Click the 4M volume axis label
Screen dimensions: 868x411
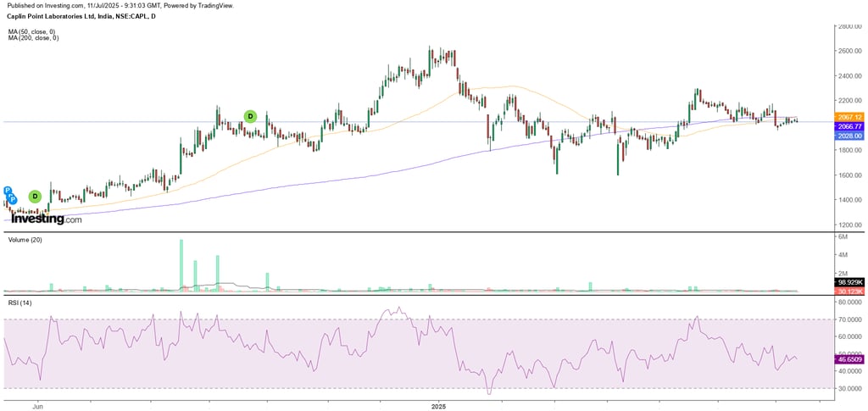coord(843,255)
